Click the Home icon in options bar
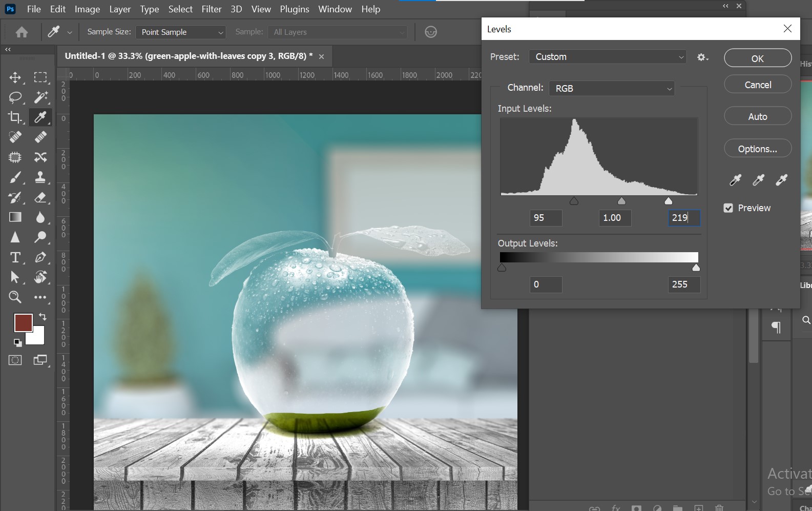 coord(22,32)
